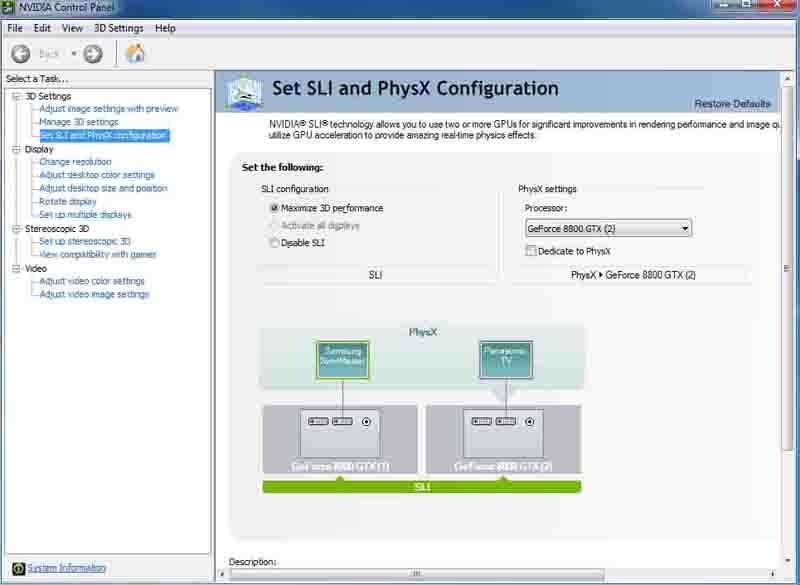Click the System Information icon at bottom left
The image size is (800, 585).
(17, 568)
